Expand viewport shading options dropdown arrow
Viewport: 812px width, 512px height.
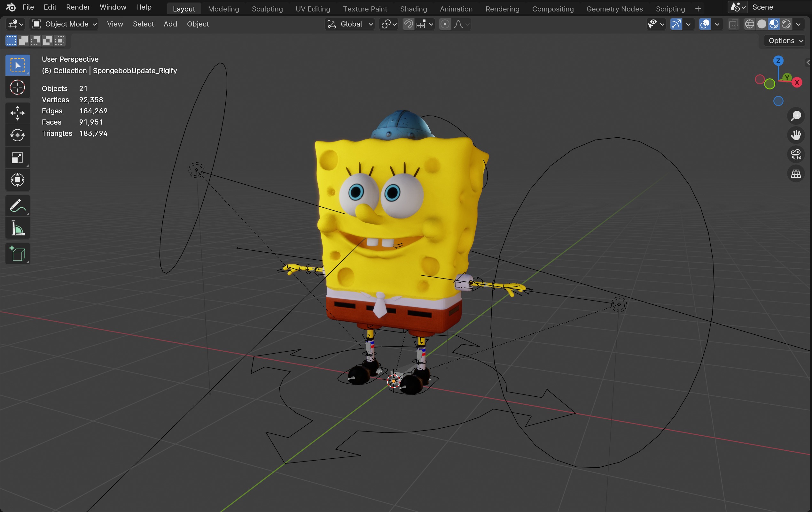(799, 24)
